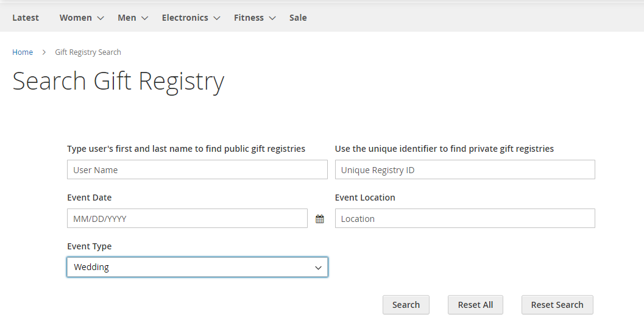Screen dimensions: 644x328
Task: Click the Home breadcrumb link
Action: click(x=23, y=52)
